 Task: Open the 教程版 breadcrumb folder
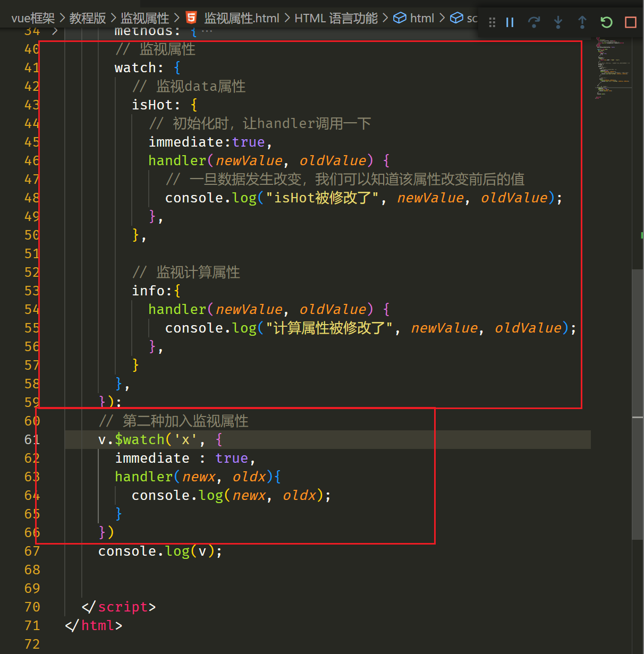click(88, 18)
